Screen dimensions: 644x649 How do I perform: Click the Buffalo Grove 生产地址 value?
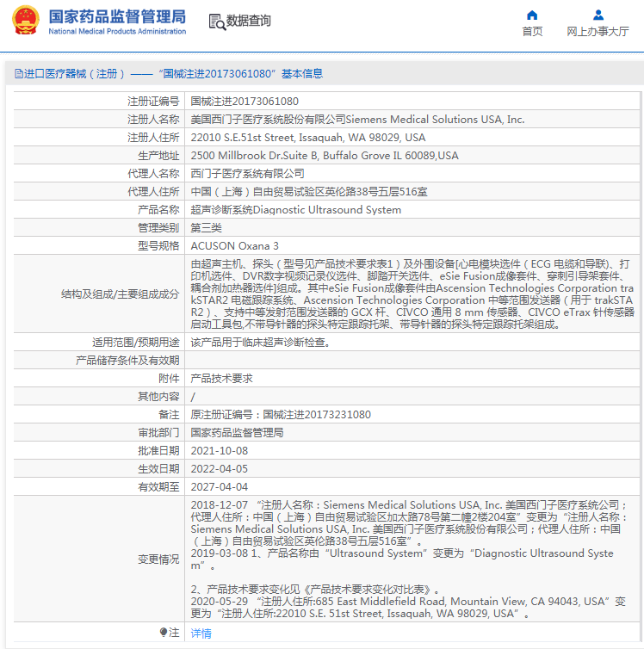click(x=324, y=156)
